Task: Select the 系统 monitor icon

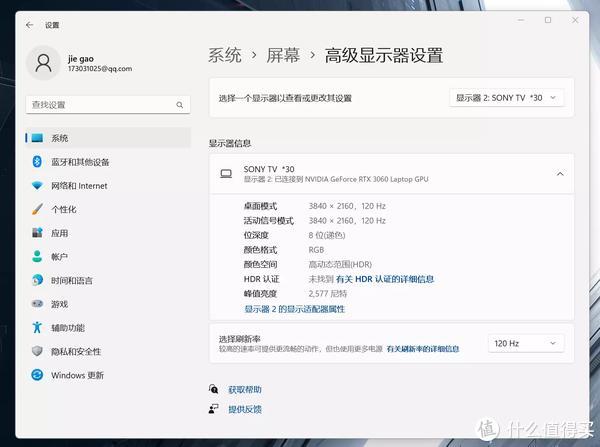Action: 37,138
